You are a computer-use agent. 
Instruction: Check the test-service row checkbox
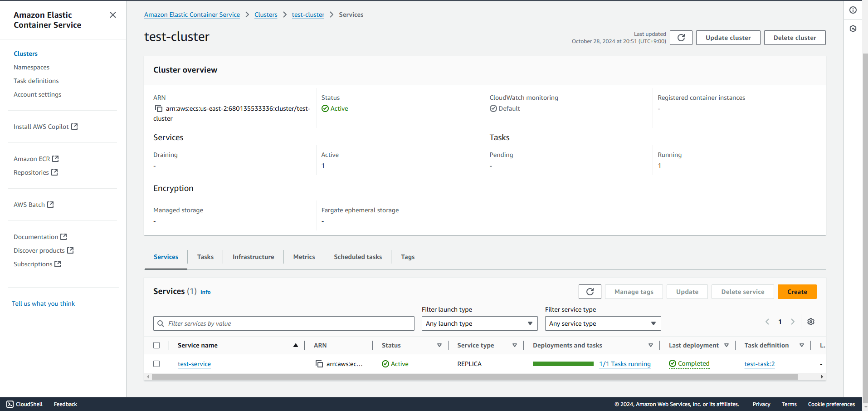coord(156,364)
